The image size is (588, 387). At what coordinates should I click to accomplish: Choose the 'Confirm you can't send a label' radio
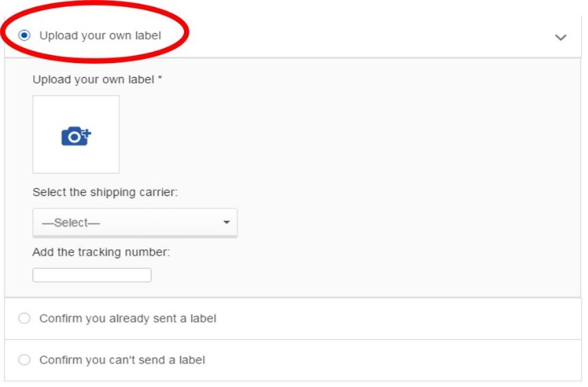[x=25, y=360]
